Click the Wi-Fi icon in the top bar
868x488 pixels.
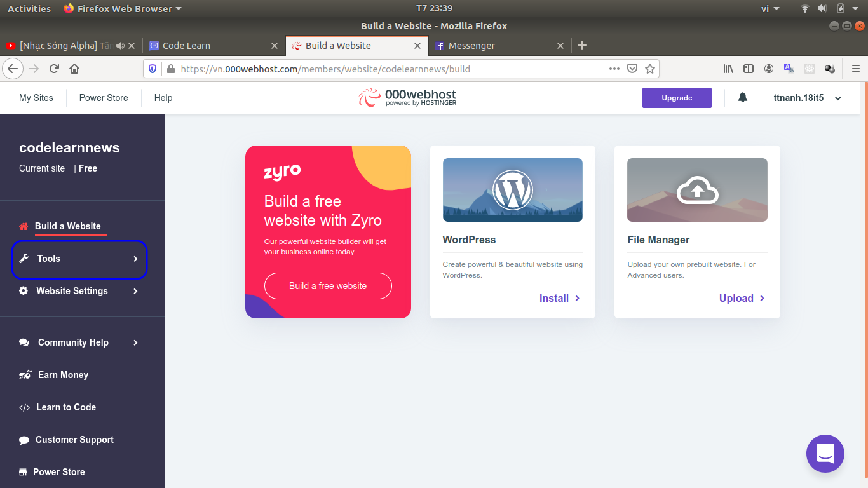(805, 9)
